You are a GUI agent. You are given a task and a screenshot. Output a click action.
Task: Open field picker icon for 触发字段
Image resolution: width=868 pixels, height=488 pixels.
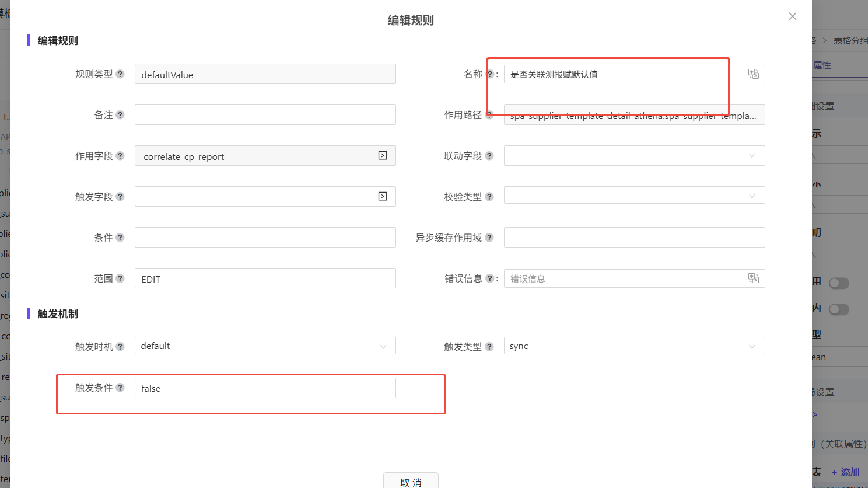(383, 196)
